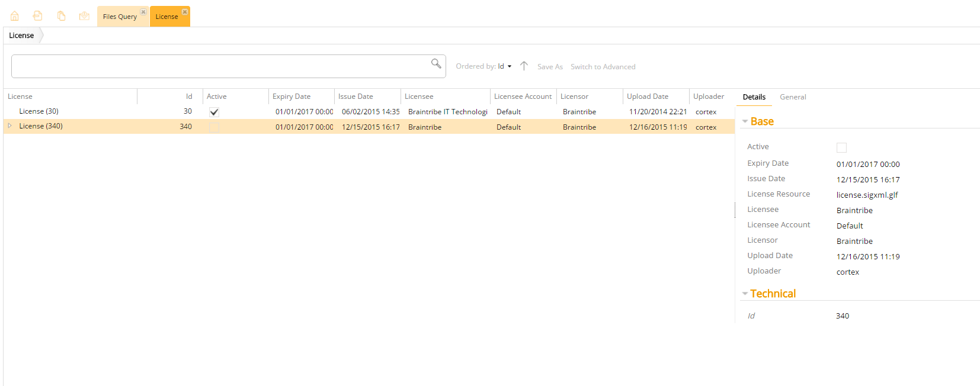Click the inbox download icon
Viewport: 980px width, 386px height.
coord(84,16)
